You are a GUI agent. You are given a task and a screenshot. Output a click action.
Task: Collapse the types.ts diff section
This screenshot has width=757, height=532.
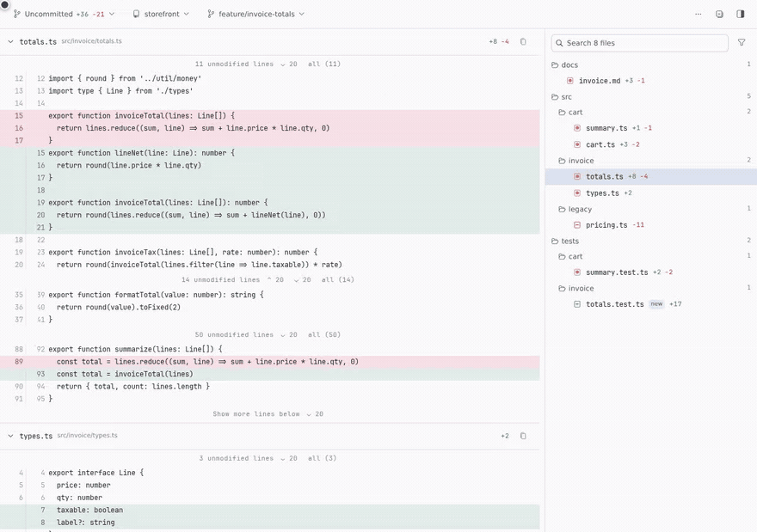tap(10, 436)
